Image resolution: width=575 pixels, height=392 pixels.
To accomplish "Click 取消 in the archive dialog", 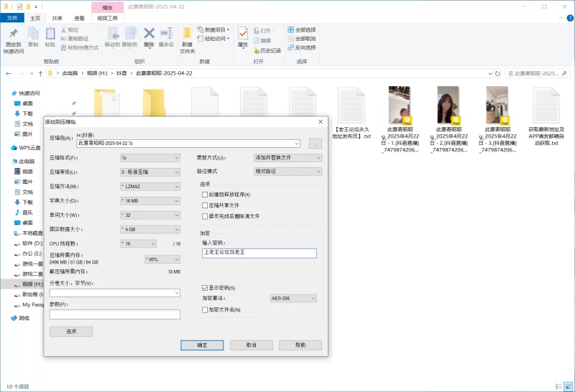I will click(251, 345).
